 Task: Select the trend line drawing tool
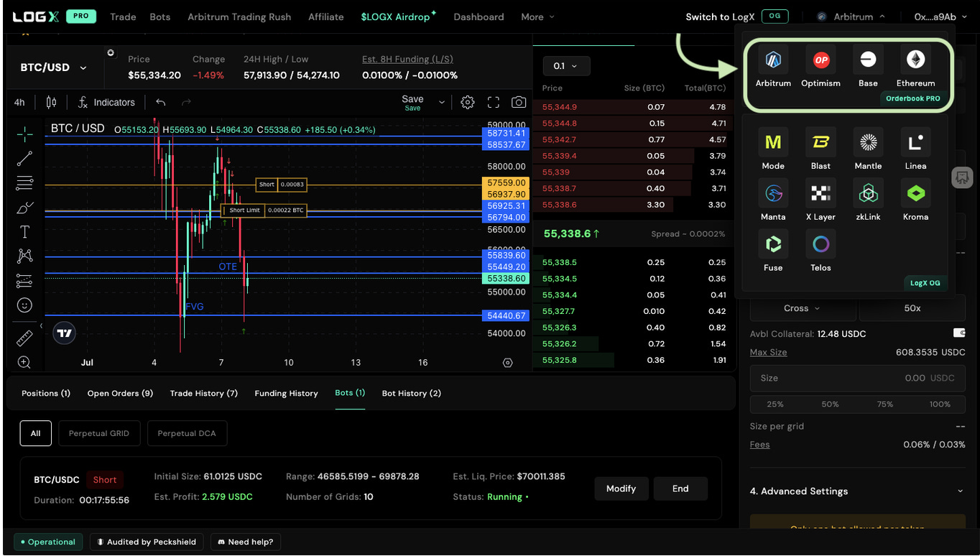24,159
